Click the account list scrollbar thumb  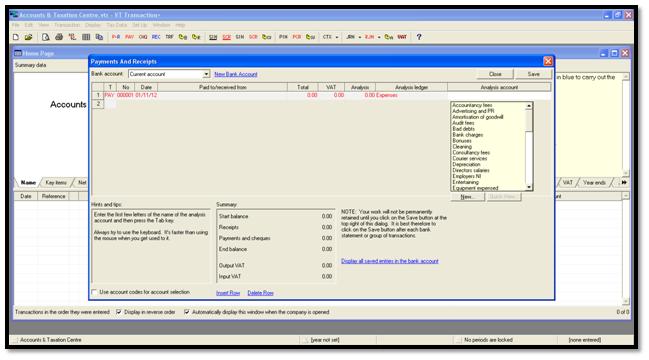[x=529, y=120]
